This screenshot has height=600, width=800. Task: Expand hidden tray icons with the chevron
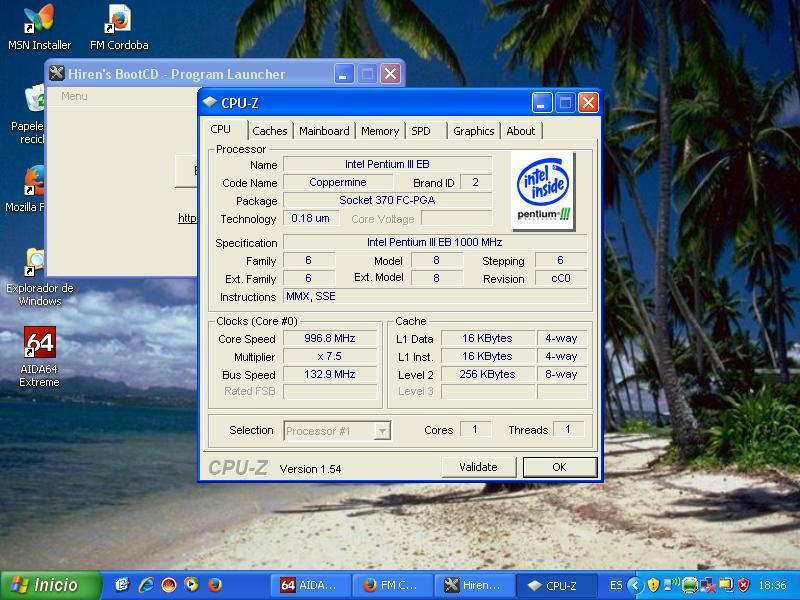[x=635, y=585]
